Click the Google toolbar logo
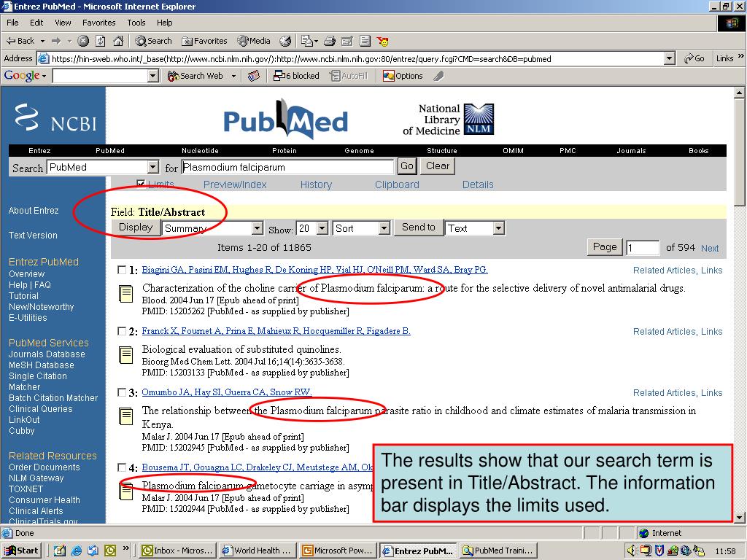This screenshot has height=560, width=747. click(22, 76)
